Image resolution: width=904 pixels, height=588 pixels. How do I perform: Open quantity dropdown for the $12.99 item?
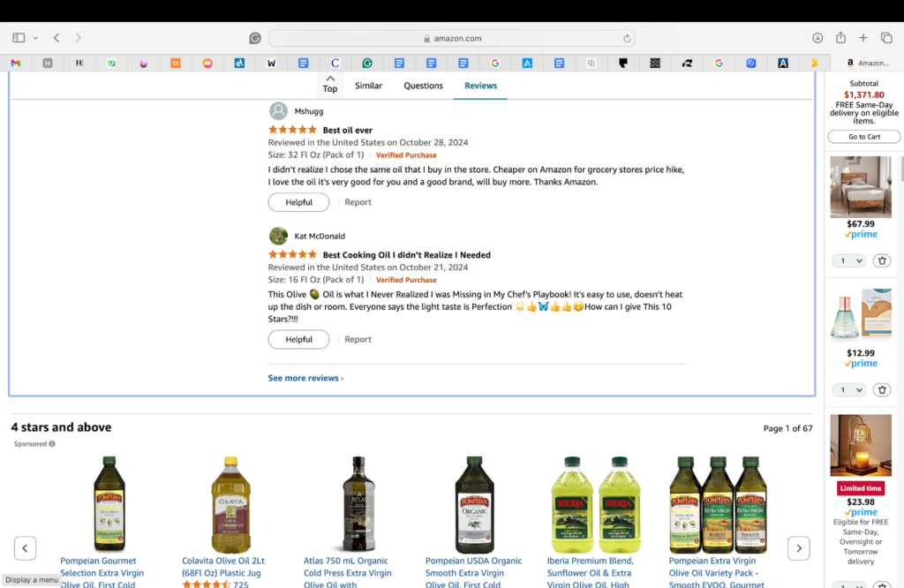[x=849, y=389]
